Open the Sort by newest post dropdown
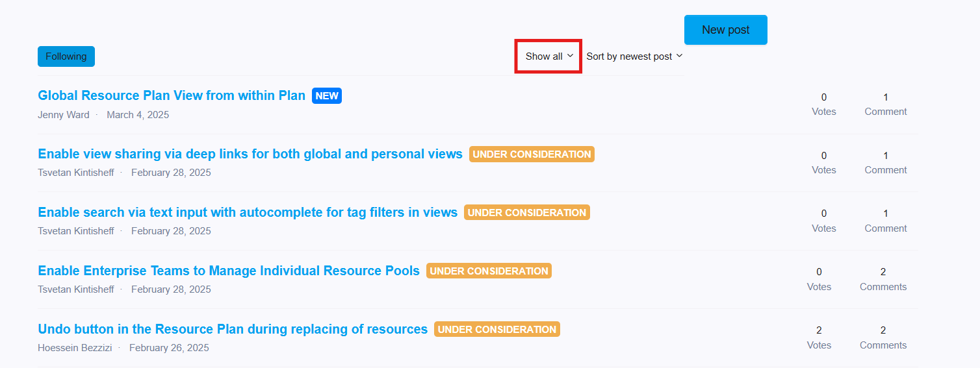This screenshot has width=980, height=368. 634,56
